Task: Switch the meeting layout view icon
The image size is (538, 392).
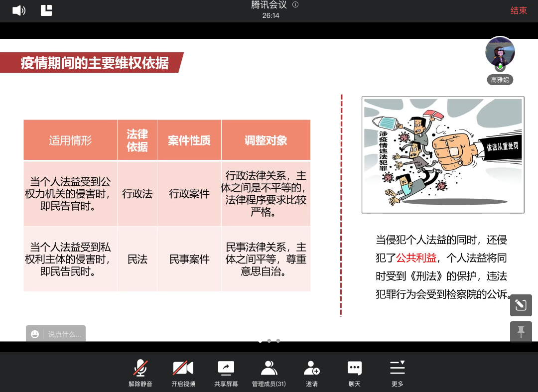Action: click(x=46, y=10)
